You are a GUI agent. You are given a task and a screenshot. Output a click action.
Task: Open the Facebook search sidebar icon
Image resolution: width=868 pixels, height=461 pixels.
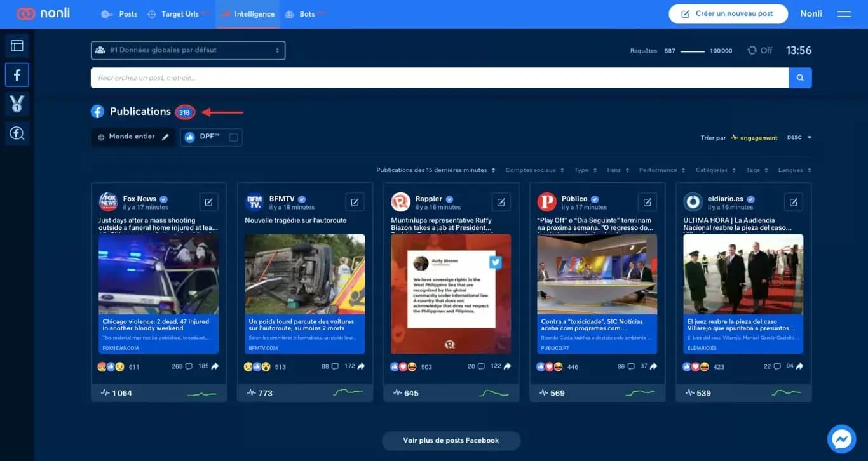tap(17, 133)
